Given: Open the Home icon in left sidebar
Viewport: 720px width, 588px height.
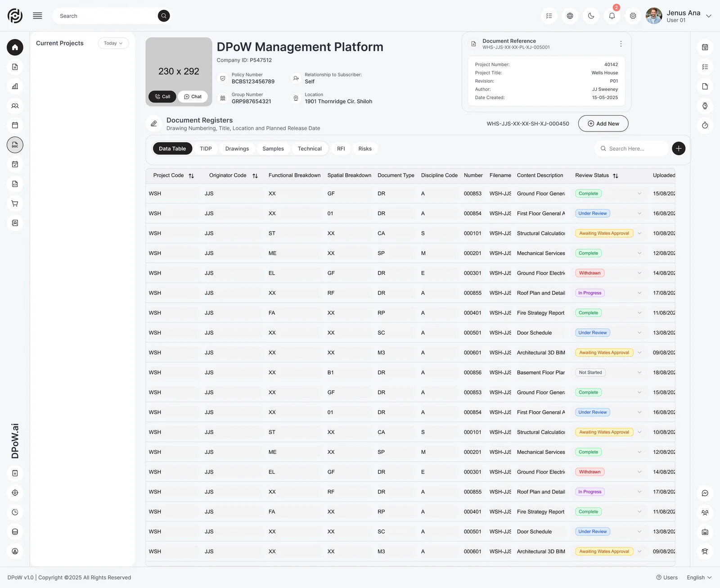Looking at the screenshot, I should (15, 47).
